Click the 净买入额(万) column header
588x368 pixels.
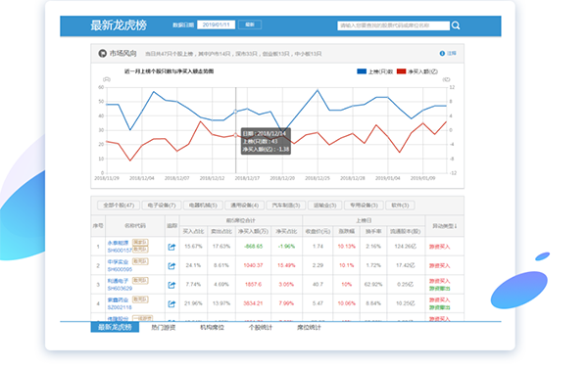[253, 231]
